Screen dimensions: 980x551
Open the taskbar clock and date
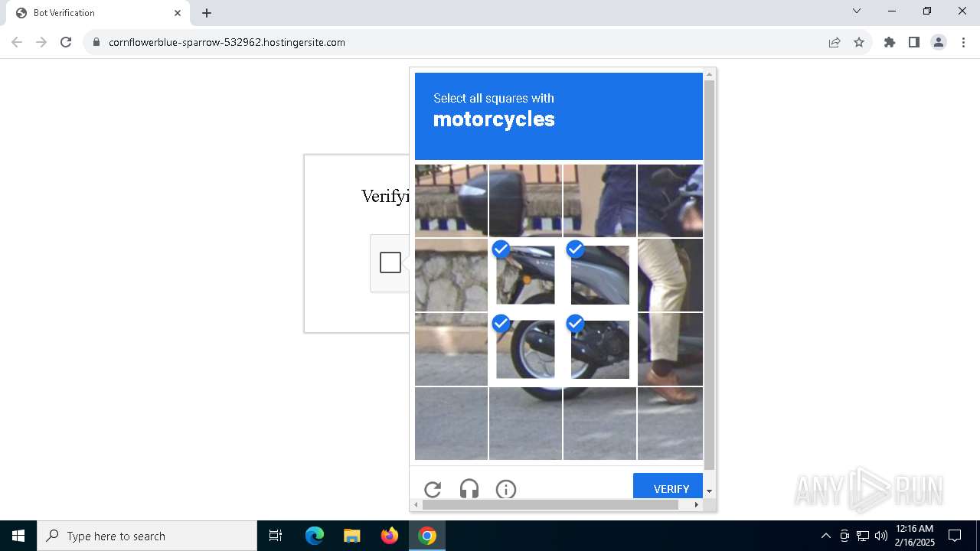coord(915,536)
